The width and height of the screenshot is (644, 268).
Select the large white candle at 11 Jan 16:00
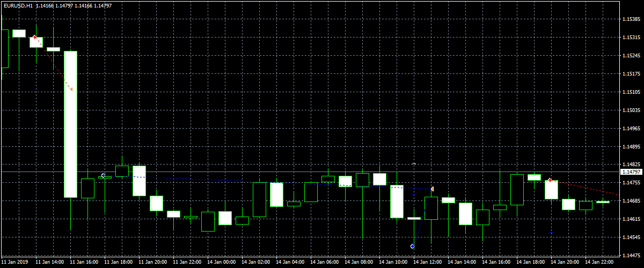tap(71, 124)
